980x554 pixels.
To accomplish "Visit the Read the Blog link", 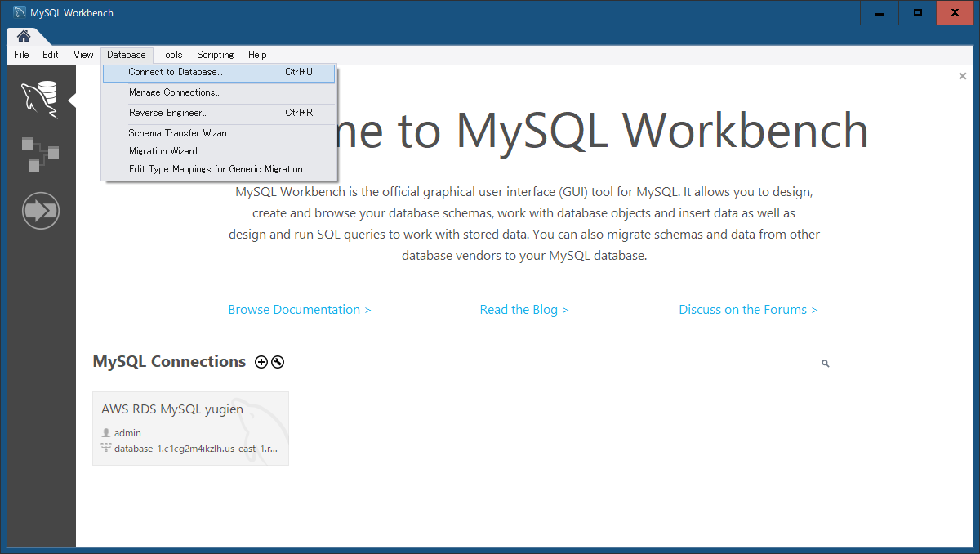I will (x=524, y=310).
